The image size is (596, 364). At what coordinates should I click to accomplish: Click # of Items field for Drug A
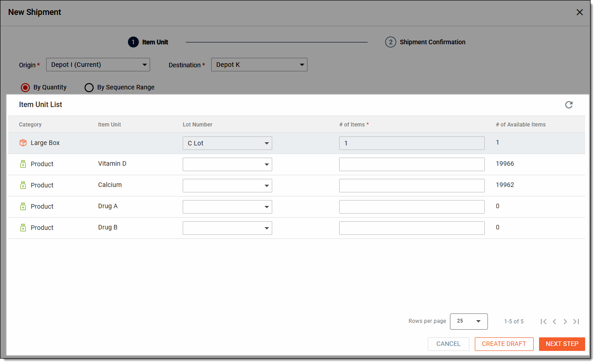point(412,207)
